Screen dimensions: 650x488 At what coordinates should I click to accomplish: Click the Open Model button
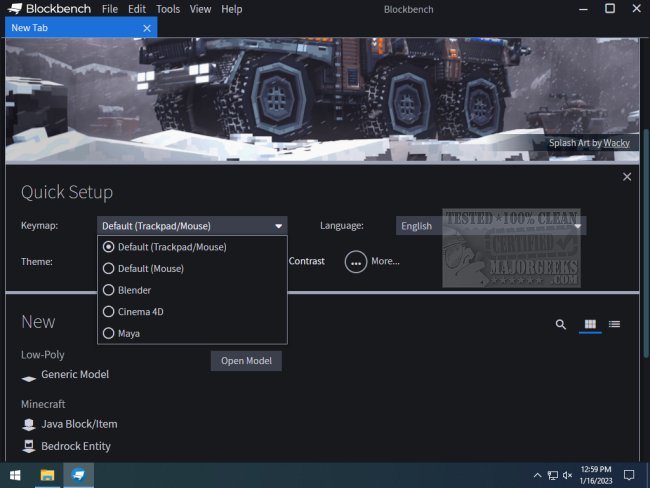[x=246, y=361]
